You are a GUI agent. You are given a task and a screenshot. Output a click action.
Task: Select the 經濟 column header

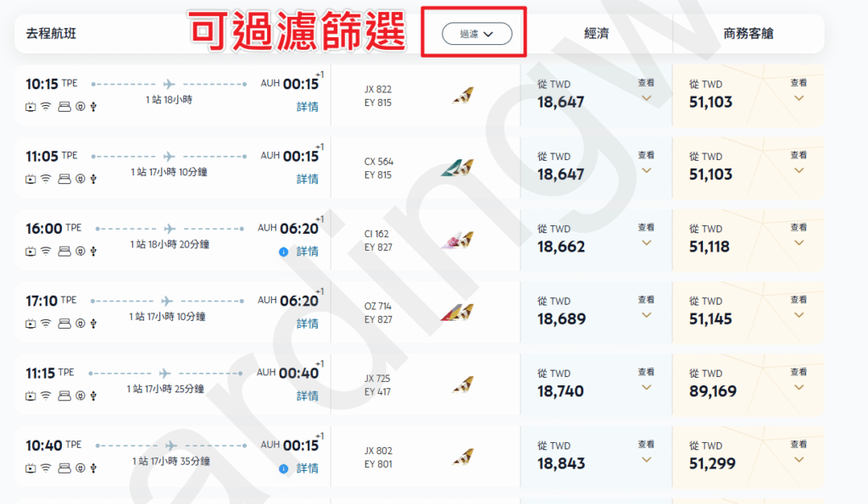(597, 33)
